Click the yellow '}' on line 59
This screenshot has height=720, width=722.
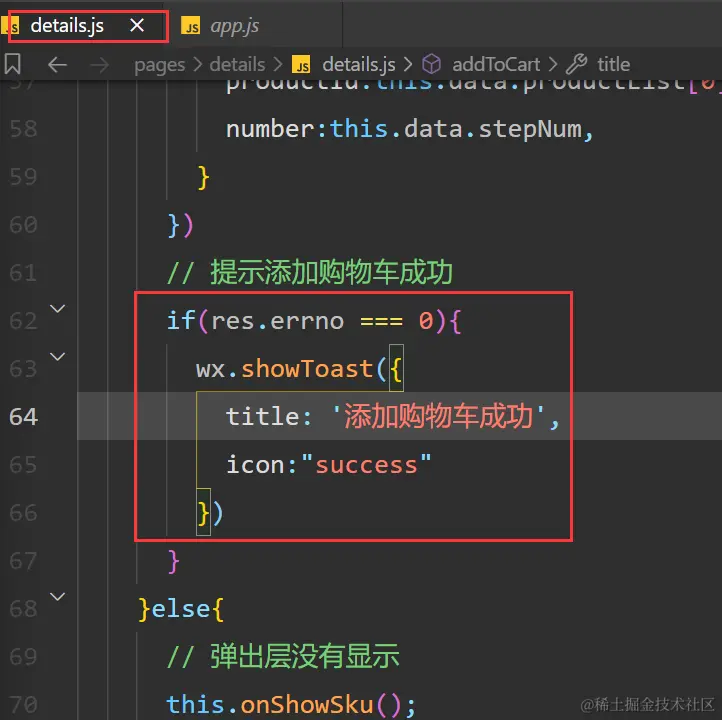pos(203,177)
